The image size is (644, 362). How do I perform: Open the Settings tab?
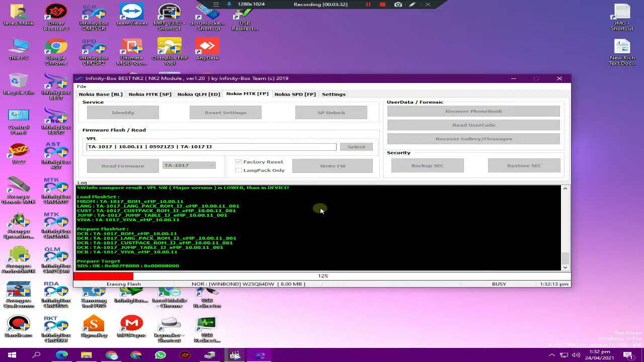pyautogui.click(x=334, y=94)
